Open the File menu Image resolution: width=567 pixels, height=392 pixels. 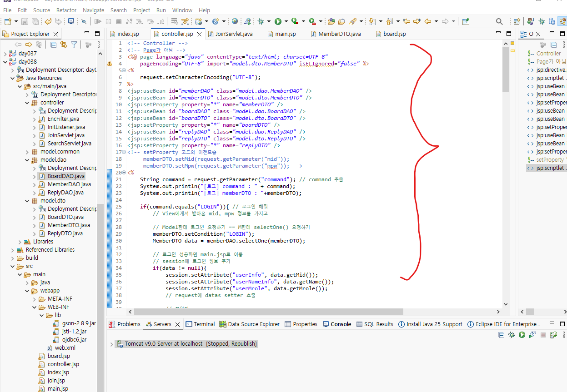pyautogui.click(x=7, y=10)
